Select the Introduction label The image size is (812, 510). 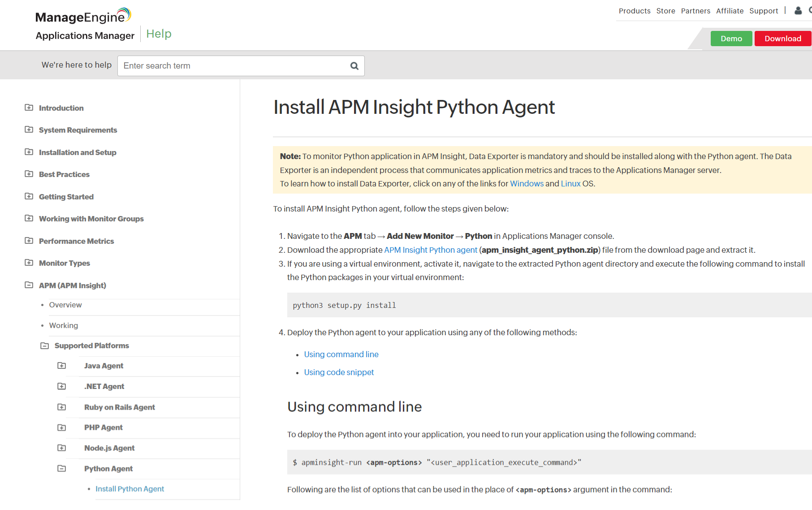click(61, 108)
